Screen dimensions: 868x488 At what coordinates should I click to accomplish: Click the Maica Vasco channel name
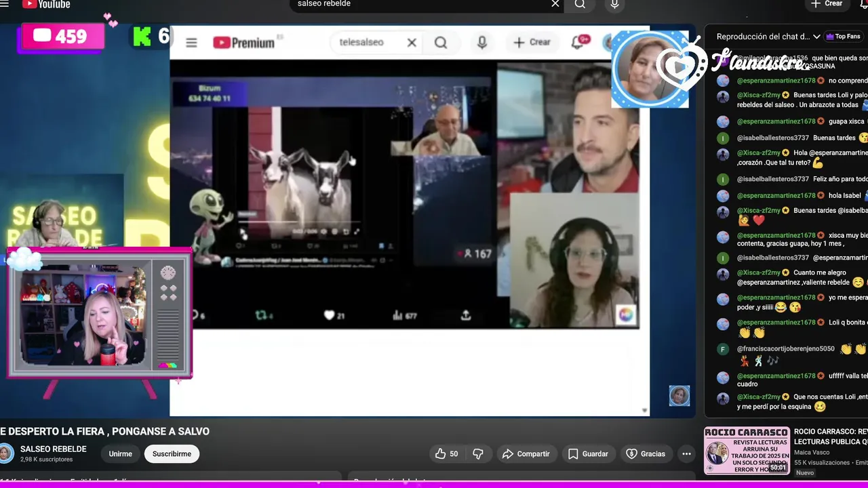tap(812, 452)
